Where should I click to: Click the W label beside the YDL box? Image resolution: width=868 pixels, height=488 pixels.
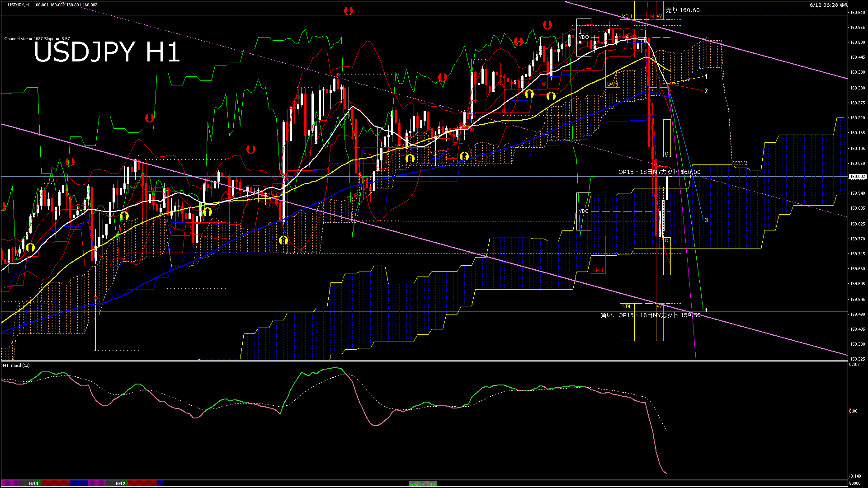659,306
